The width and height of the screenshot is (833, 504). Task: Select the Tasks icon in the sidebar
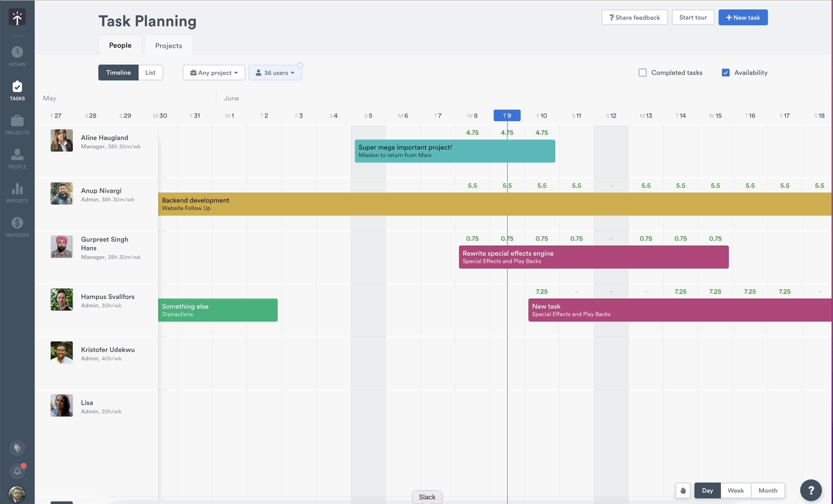tap(17, 89)
